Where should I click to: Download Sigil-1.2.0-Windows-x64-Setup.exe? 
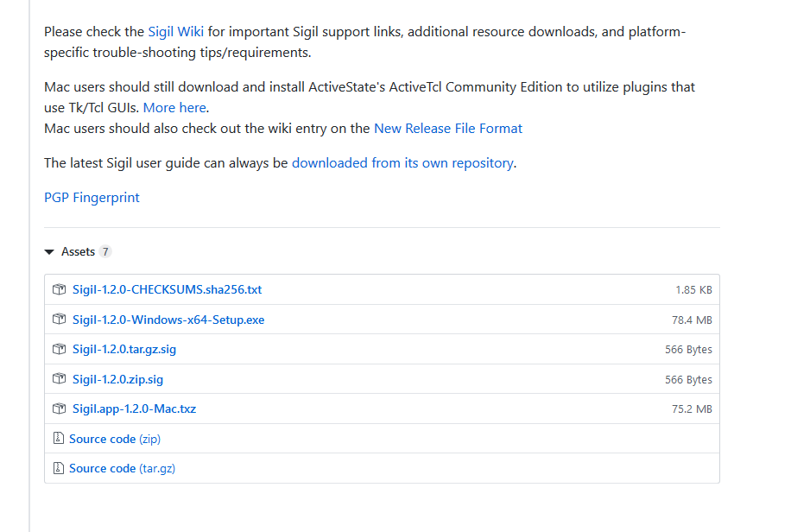(168, 320)
